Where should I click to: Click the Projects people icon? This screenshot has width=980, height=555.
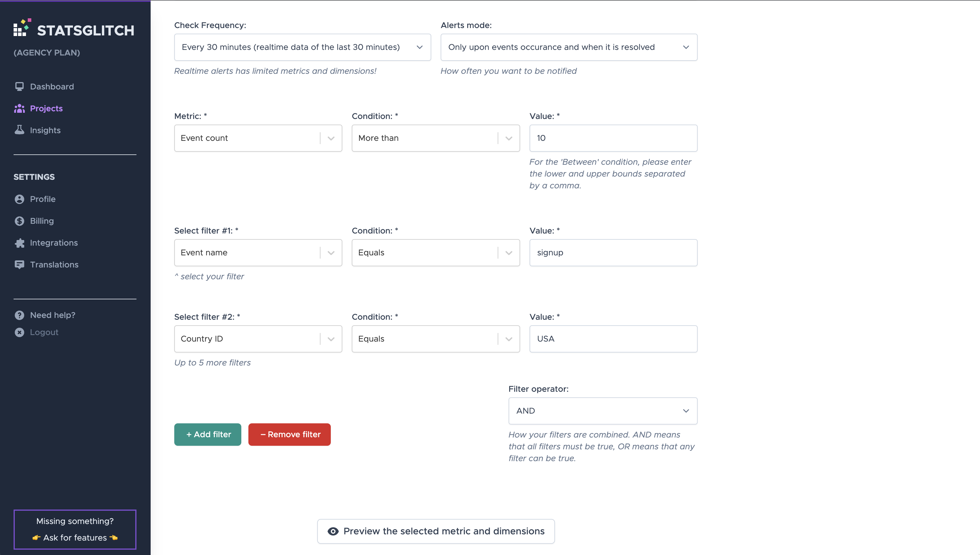[x=19, y=109]
